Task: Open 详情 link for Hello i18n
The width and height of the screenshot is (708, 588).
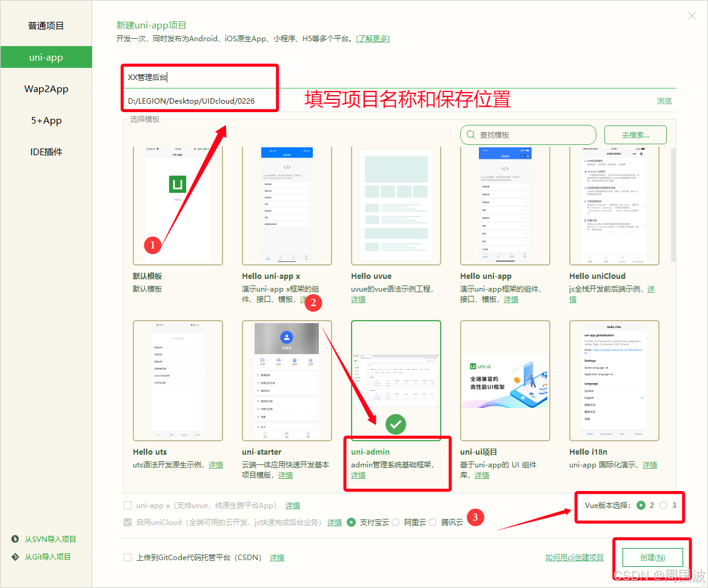Action: pos(650,465)
